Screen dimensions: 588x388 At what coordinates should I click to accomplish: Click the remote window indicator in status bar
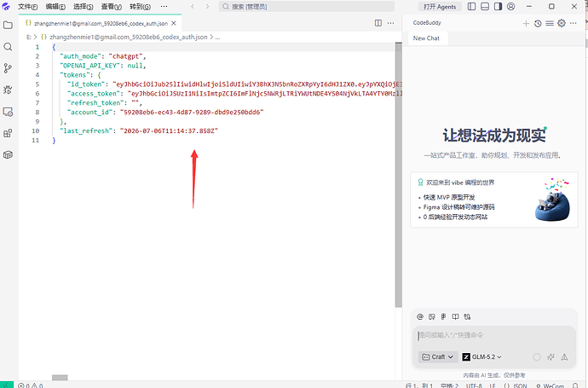[x=6, y=385]
